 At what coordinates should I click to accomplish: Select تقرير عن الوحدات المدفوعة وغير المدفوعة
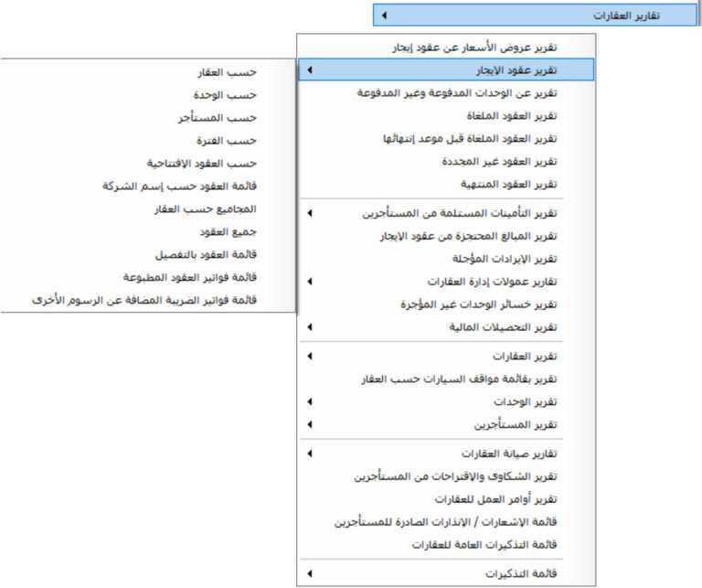tap(446, 93)
